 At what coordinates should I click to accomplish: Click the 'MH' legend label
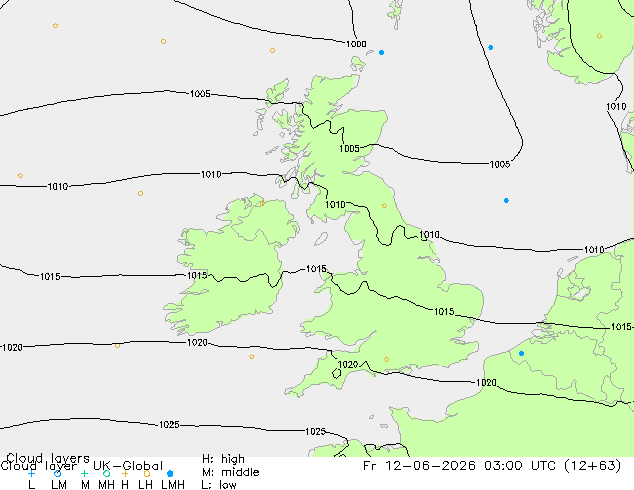tap(106, 484)
